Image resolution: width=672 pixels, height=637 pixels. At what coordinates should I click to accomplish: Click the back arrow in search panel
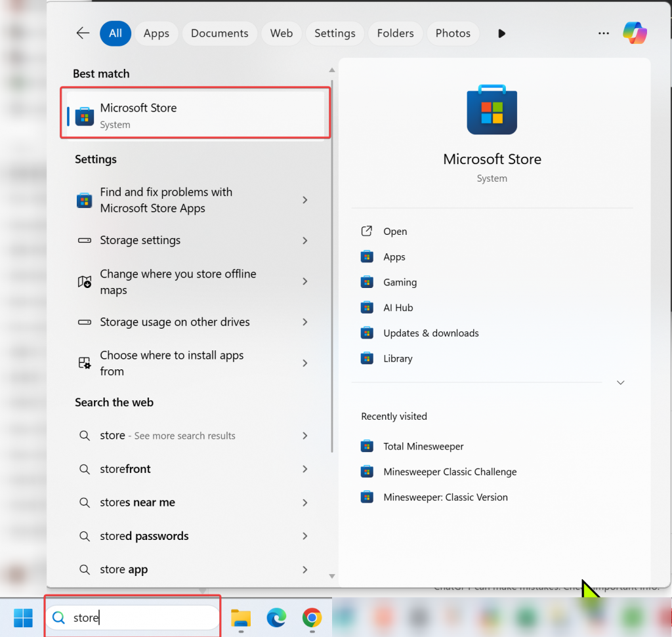[83, 33]
